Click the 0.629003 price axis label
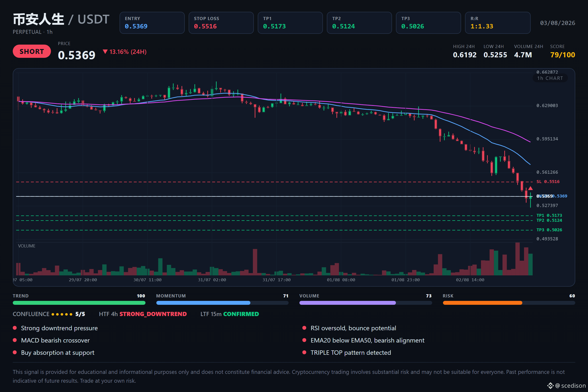This screenshot has height=392, width=588. pos(547,106)
